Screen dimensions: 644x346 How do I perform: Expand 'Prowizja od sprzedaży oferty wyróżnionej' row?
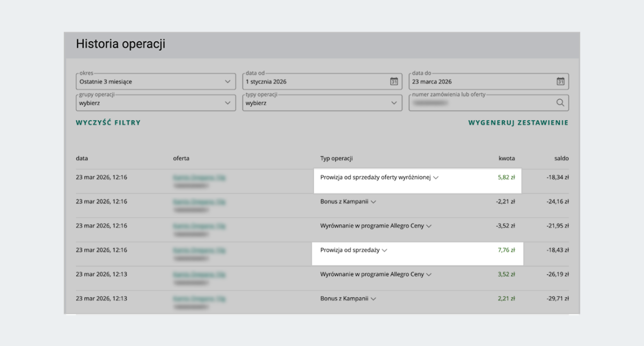pyautogui.click(x=436, y=178)
